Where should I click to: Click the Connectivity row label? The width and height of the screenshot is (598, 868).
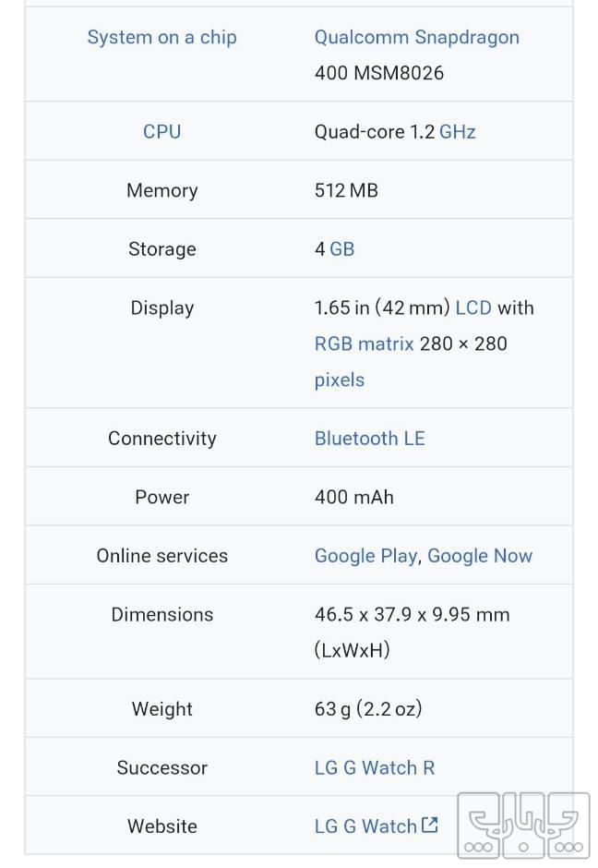pos(161,438)
